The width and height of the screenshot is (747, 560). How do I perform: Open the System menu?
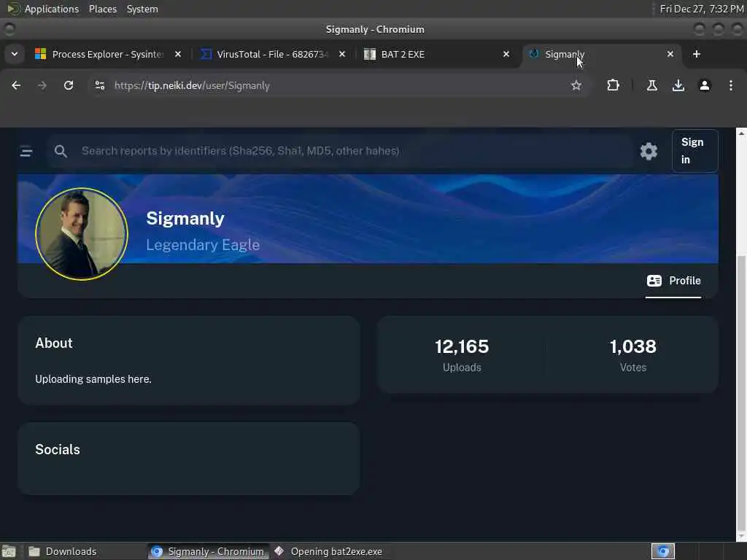pos(142,9)
